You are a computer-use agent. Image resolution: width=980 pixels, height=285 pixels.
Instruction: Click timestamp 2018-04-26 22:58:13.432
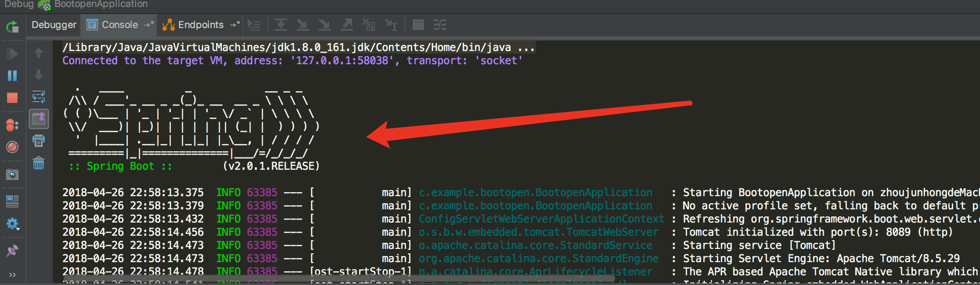tap(133, 219)
